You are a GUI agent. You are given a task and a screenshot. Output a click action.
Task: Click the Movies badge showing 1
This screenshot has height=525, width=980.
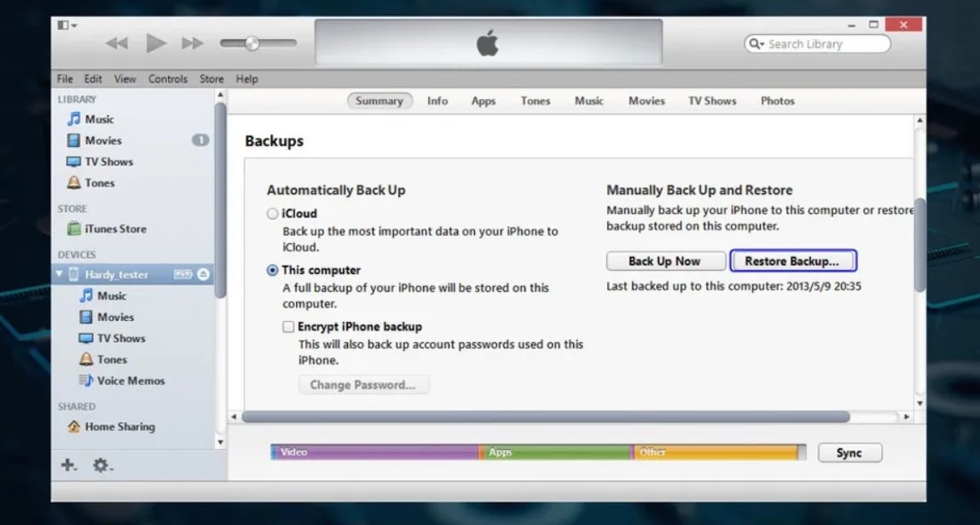coord(200,140)
